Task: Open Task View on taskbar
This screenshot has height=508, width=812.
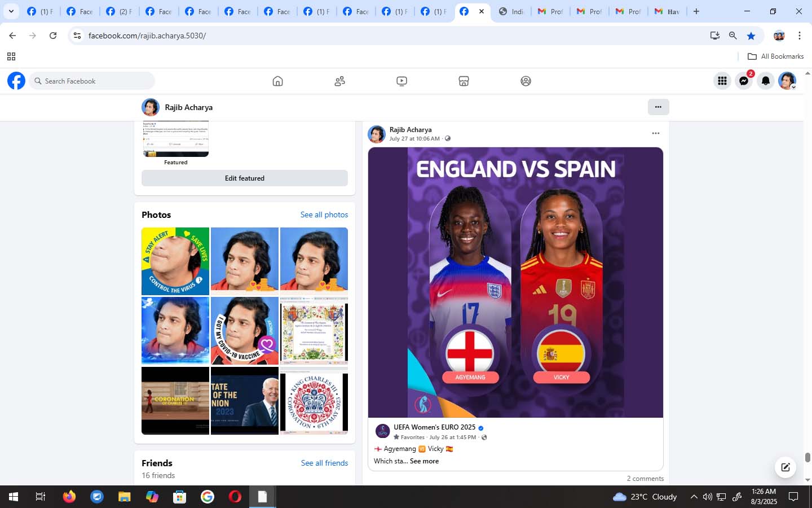Action: pyautogui.click(x=41, y=497)
